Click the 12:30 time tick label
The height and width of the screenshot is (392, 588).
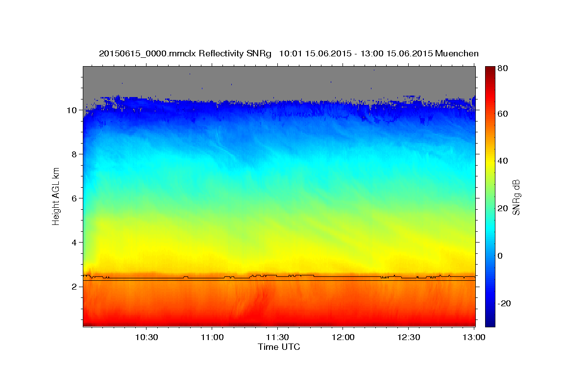click(409, 337)
